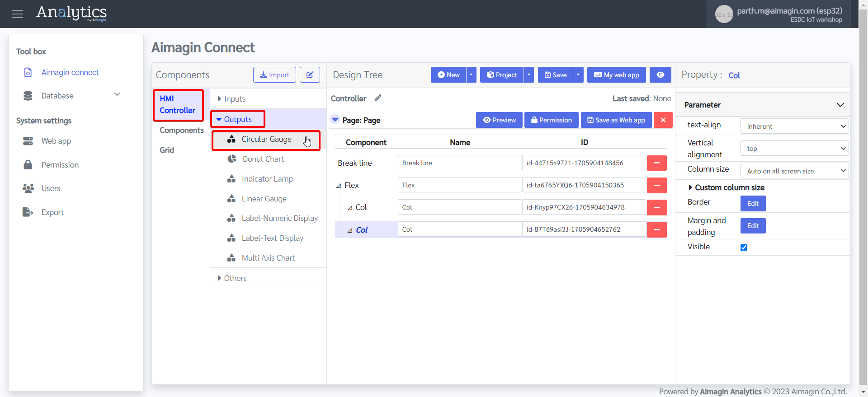868x397 pixels.
Task: Edit the Border property
Action: point(753,204)
